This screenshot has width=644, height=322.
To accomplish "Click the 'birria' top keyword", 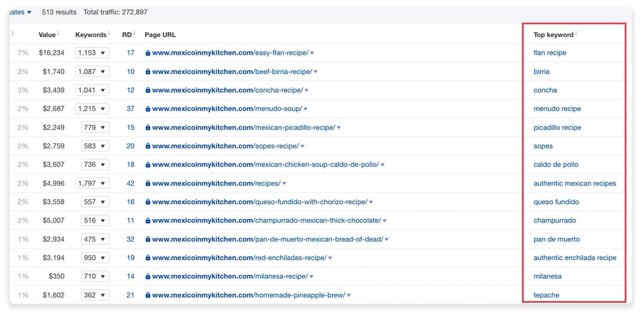I will (541, 72).
